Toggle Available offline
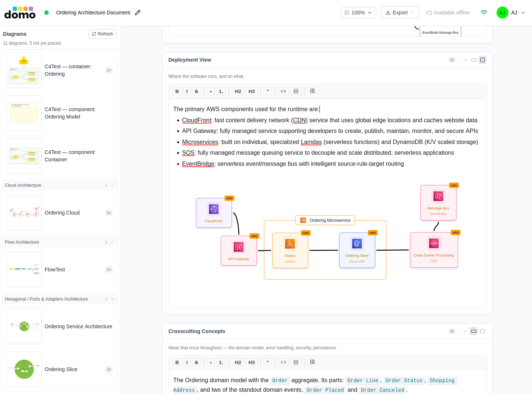Screen dimensions: 532x394 coord(448,13)
